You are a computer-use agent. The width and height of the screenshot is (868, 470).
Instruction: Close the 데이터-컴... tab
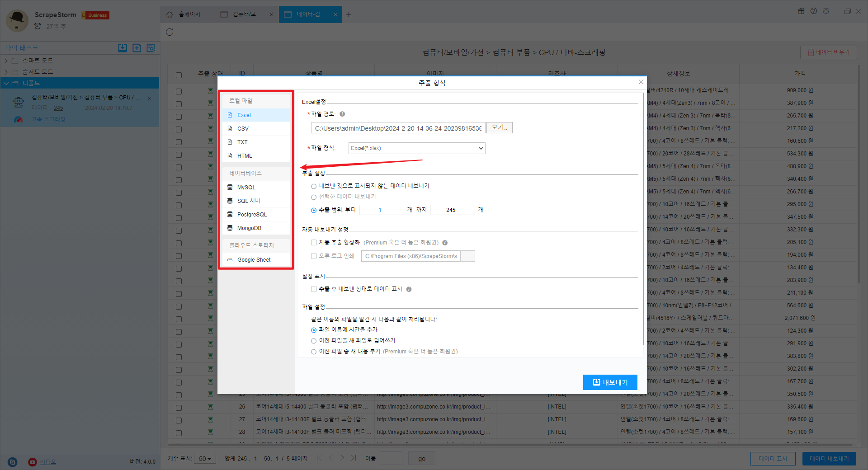[x=335, y=14]
